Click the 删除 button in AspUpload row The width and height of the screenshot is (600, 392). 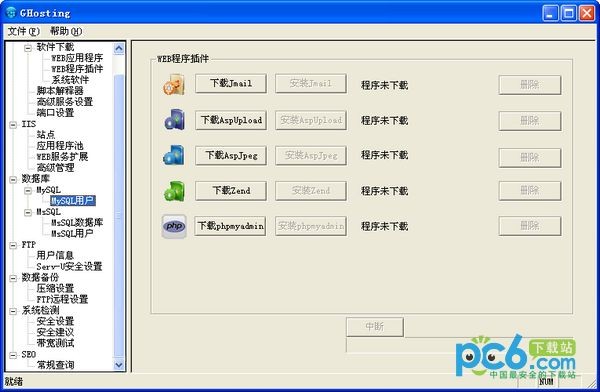[x=530, y=121]
